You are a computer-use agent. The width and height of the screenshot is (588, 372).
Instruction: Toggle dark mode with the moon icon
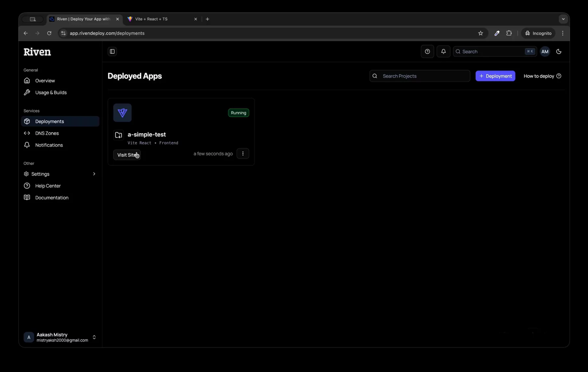tap(559, 51)
